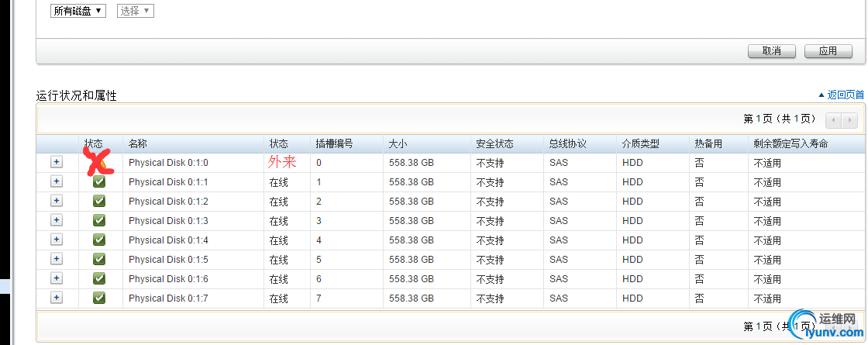Open the 选择 dropdown
This screenshot has height=345, width=868.
click(x=136, y=11)
